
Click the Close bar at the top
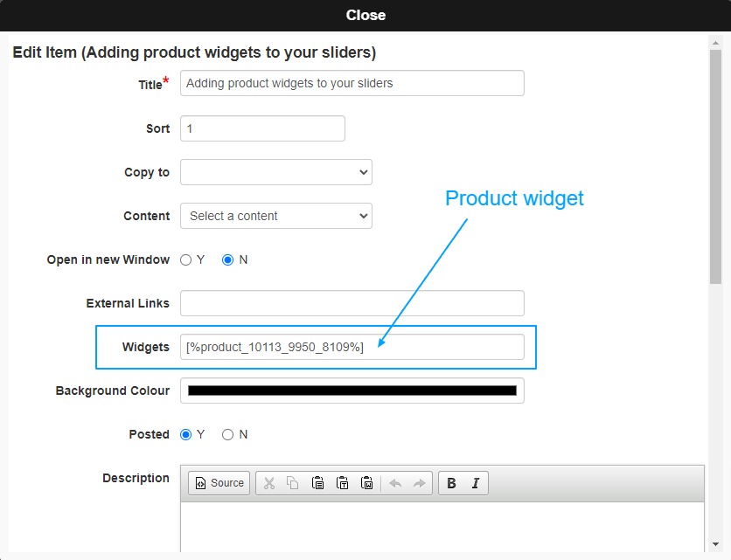pos(365,16)
